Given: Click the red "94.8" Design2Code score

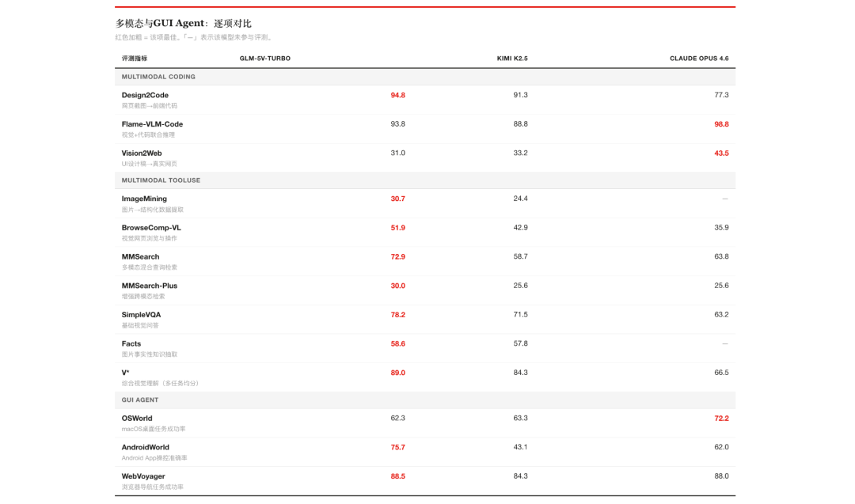Looking at the screenshot, I should (398, 95).
